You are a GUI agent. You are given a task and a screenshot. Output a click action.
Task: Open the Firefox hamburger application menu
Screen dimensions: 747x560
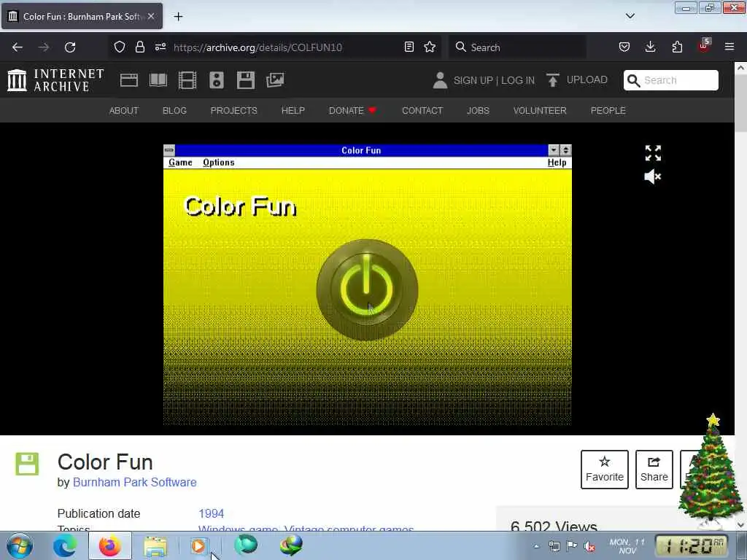tap(729, 47)
